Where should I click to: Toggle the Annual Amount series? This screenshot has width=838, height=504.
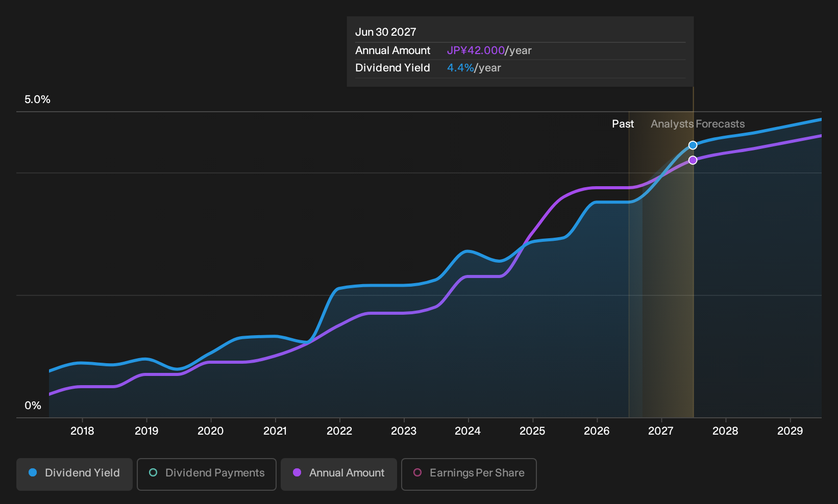click(x=339, y=474)
